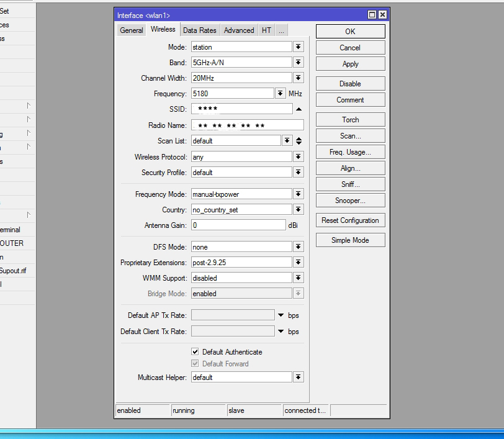Open the Freq. Usage tool
This screenshot has width=504, height=439.
350,152
